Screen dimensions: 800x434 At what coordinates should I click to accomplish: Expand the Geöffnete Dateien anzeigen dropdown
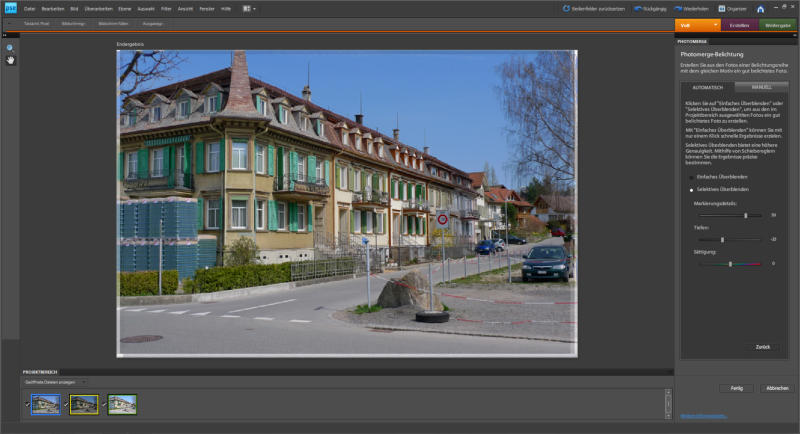point(85,382)
